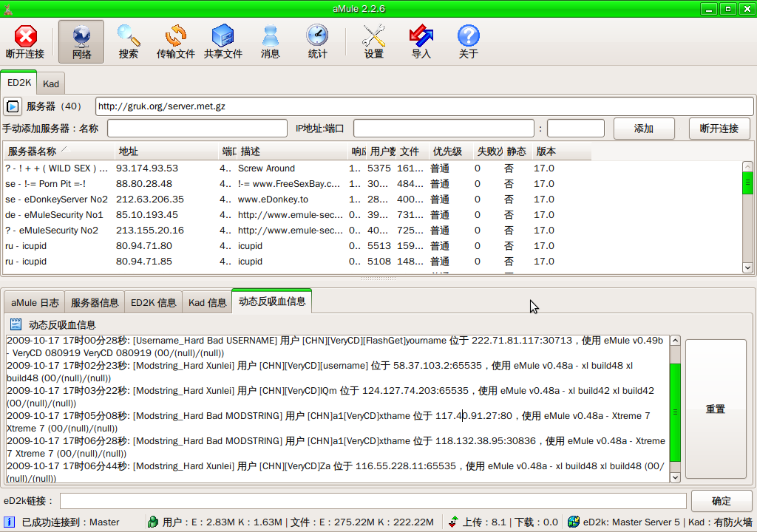Open the 消息 messages toolbar icon
Viewport: 757px width, 532px height.
[x=271, y=41]
